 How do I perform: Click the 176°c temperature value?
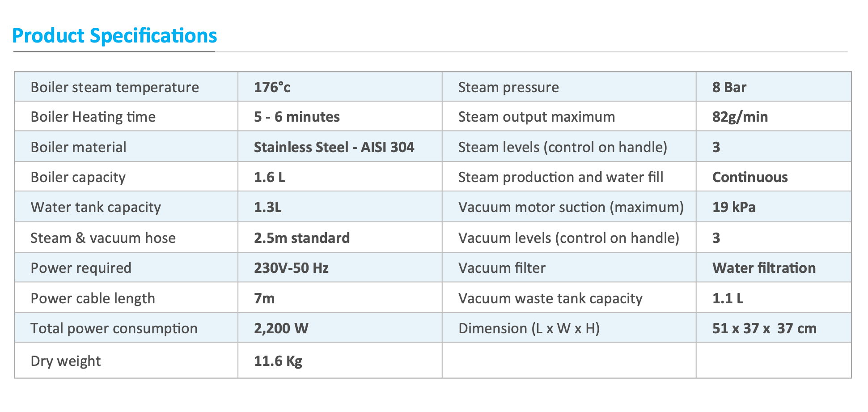tap(272, 87)
